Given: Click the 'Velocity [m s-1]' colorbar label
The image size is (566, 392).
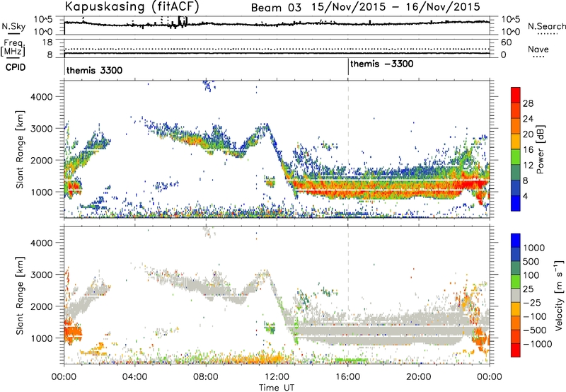Looking at the screenshot, I should 559,295.
